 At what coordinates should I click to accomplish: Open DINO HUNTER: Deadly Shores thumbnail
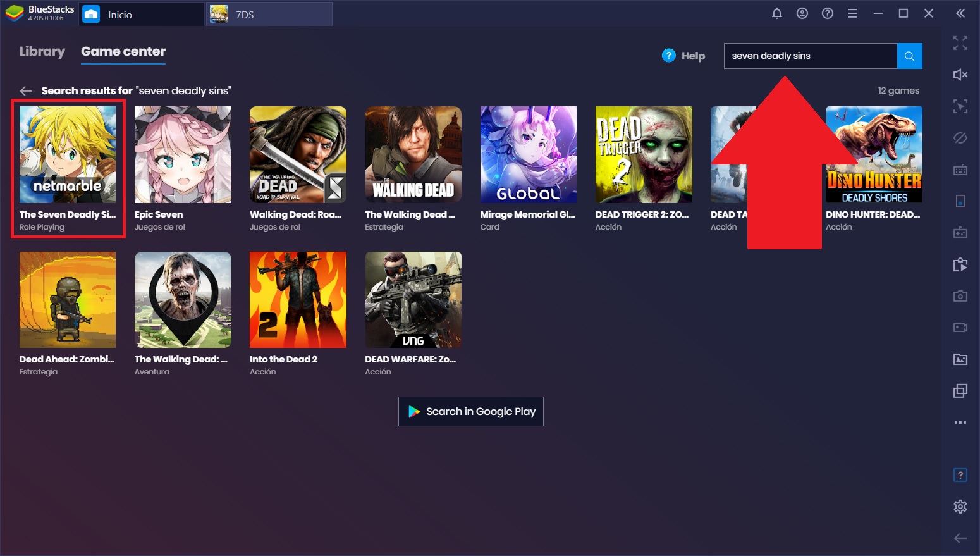tap(874, 154)
